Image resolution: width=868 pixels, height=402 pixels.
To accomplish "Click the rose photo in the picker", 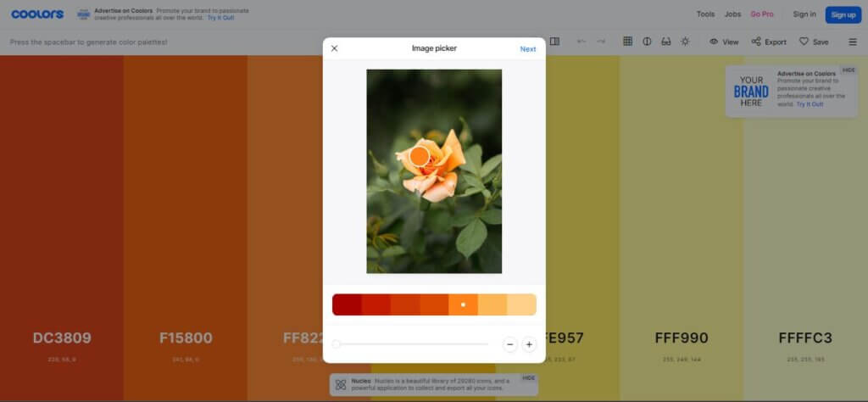I will click(433, 212).
